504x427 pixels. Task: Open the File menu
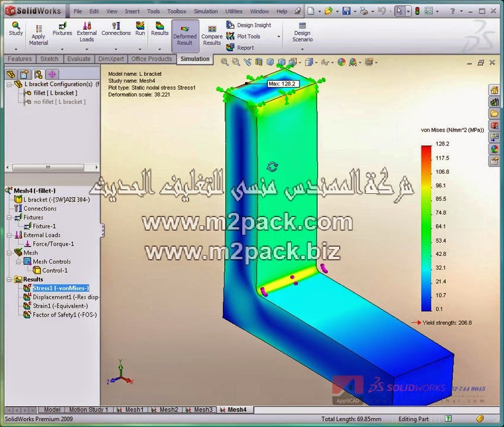click(x=78, y=11)
